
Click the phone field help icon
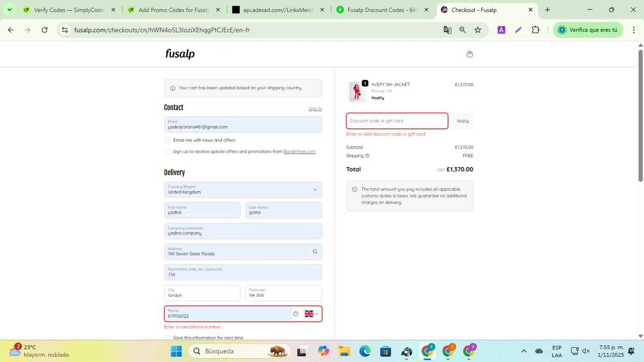[x=296, y=314]
